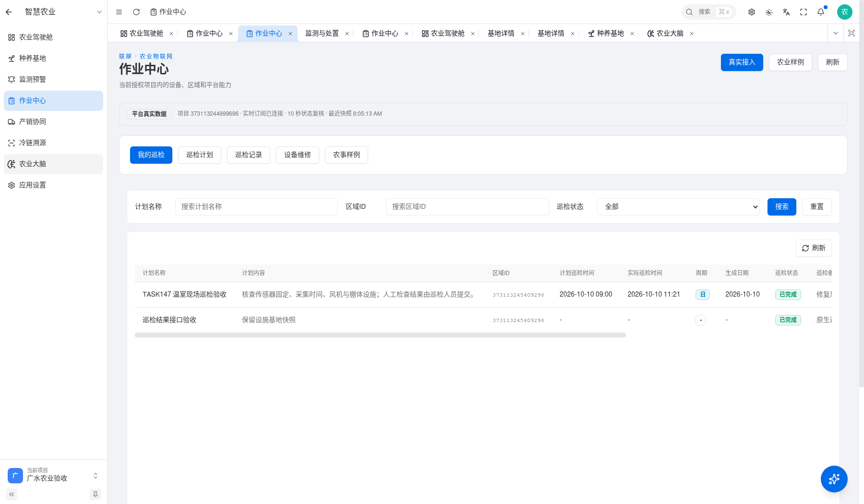The width and height of the screenshot is (864, 504).
Task: Select the 设备维修 sub-tab
Action: coord(298,155)
